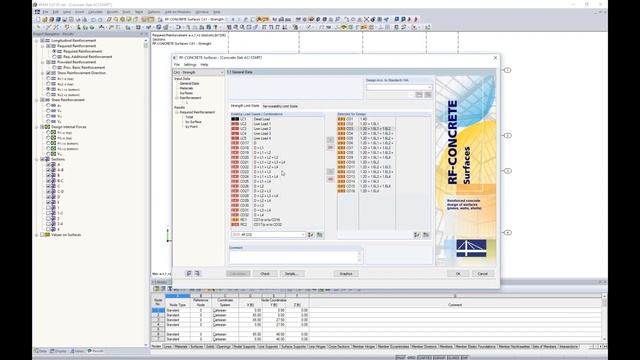The height and width of the screenshot is (360, 640).
Task: Click the Open file icon in main toolbar
Action: 44,20
